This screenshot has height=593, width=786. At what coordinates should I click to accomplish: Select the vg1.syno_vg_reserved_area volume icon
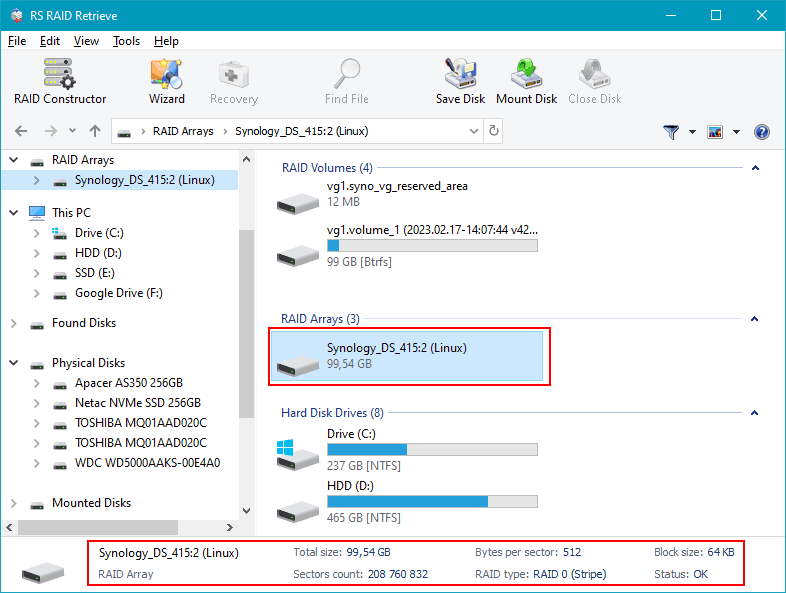click(298, 203)
